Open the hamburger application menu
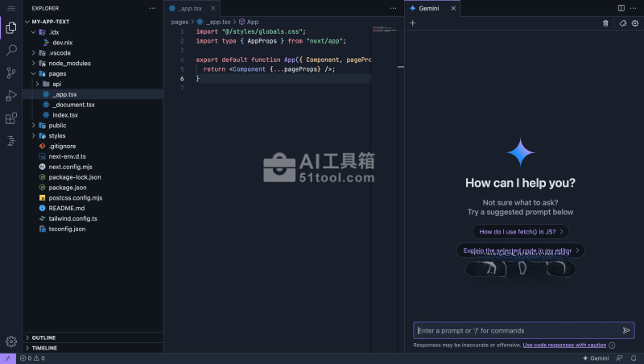This screenshot has width=644, height=364. [x=11, y=8]
